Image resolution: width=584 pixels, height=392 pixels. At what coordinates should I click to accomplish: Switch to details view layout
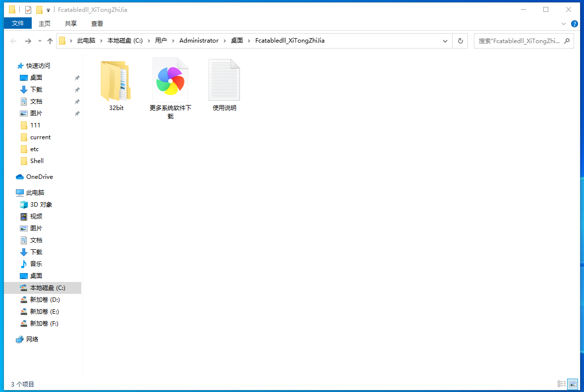562,384
